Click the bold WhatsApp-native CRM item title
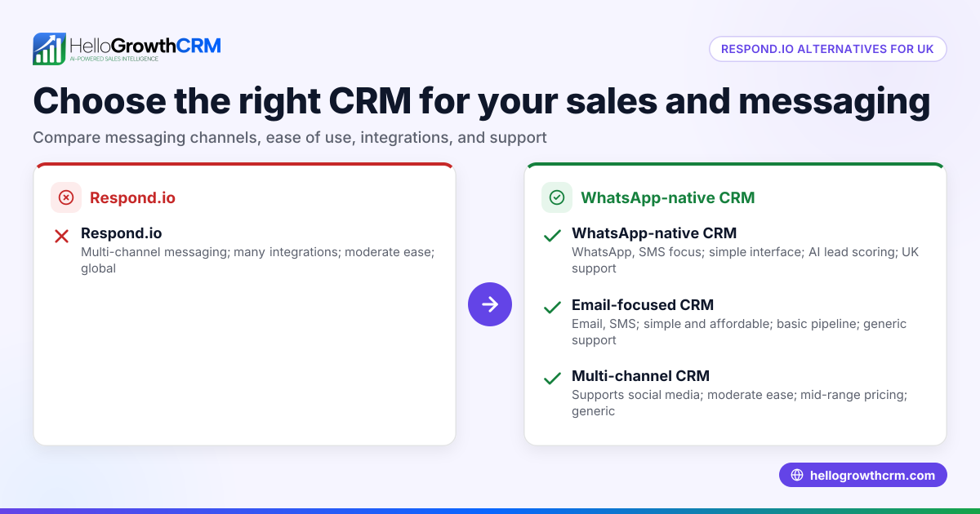Image resolution: width=980 pixels, height=514 pixels. [x=654, y=233]
